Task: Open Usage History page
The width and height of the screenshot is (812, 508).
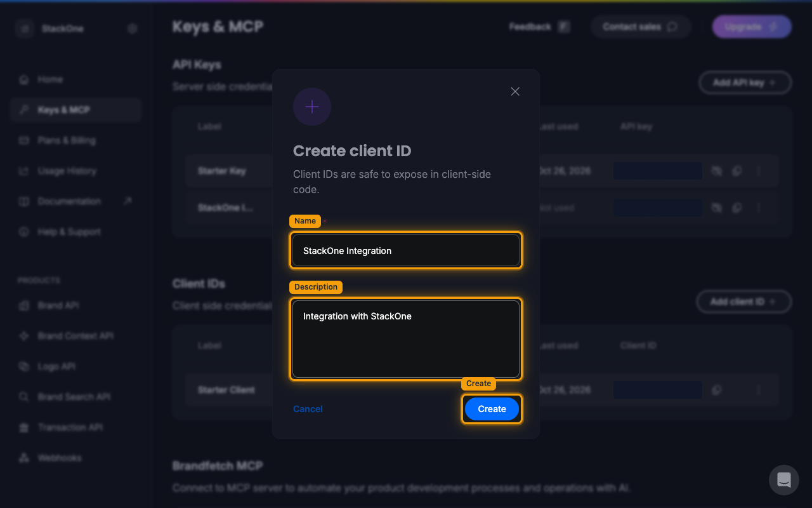Action: (75, 171)
